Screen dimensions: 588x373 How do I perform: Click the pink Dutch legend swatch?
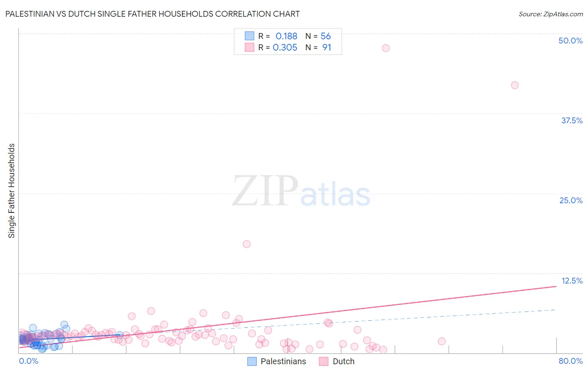tap(324, 361)
